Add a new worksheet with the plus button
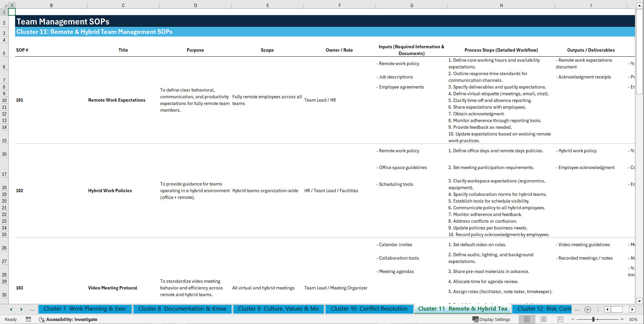The image size is (644, 324). coord(587,309)
